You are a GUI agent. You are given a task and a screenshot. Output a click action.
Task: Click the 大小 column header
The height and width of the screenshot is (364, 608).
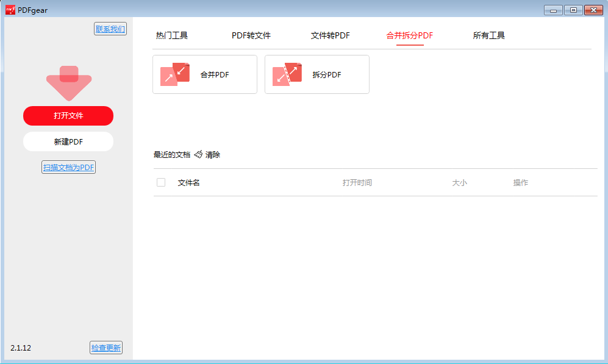[x=459, y=183]
